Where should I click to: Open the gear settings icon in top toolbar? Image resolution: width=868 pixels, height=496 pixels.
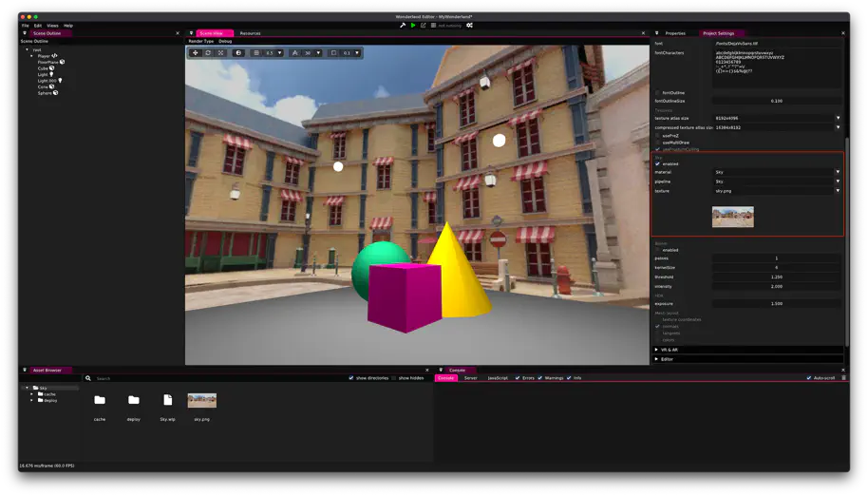469,26
